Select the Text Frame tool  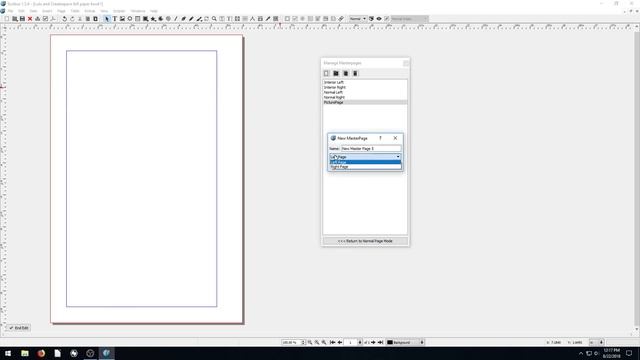pyautogui.click(x=115, y=19)
